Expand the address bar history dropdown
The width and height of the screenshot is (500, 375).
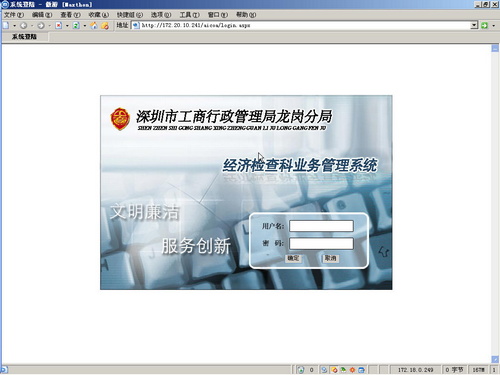coord(474,25)
